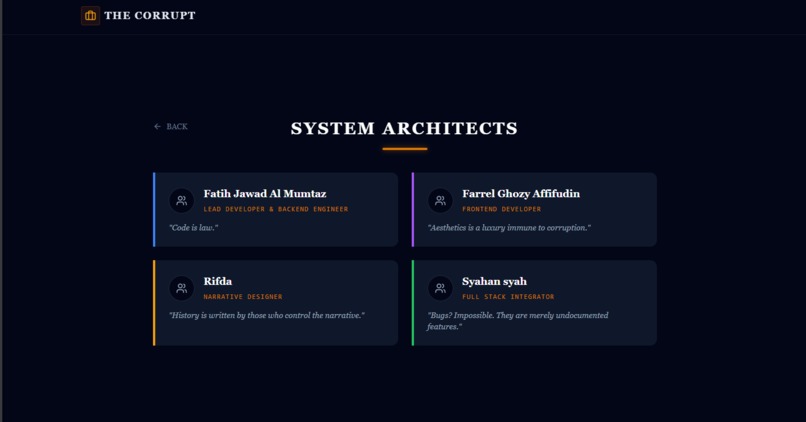Click the Narrative Designer role label
This screenshot has width=806, height=422.
243,297
